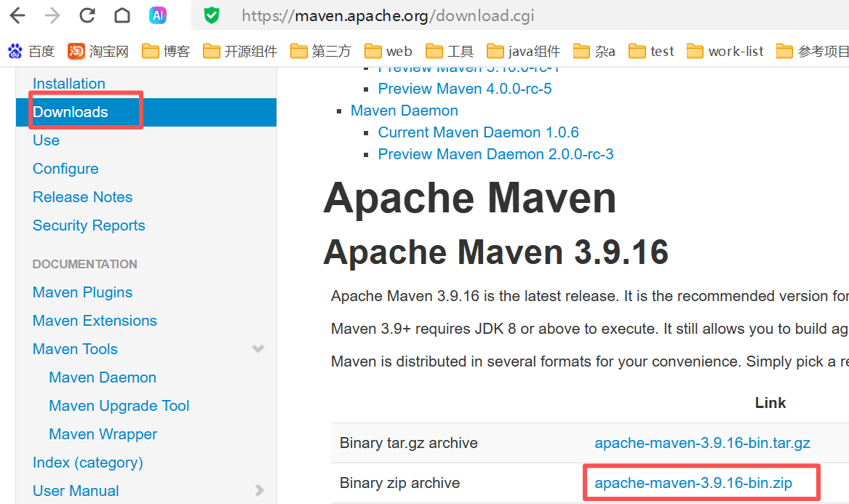Open Maven Extensions documentation link
The image size is (849, 504).
95,321
